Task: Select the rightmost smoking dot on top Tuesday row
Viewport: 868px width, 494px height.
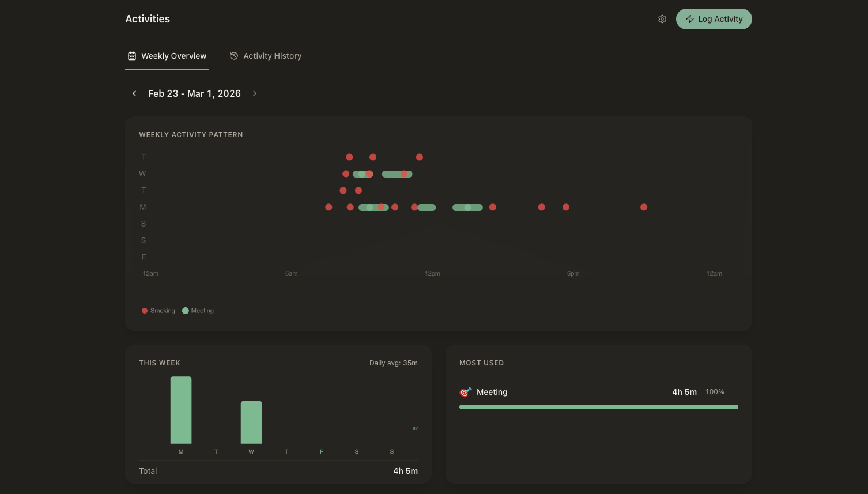Action: tap(420, 157)
